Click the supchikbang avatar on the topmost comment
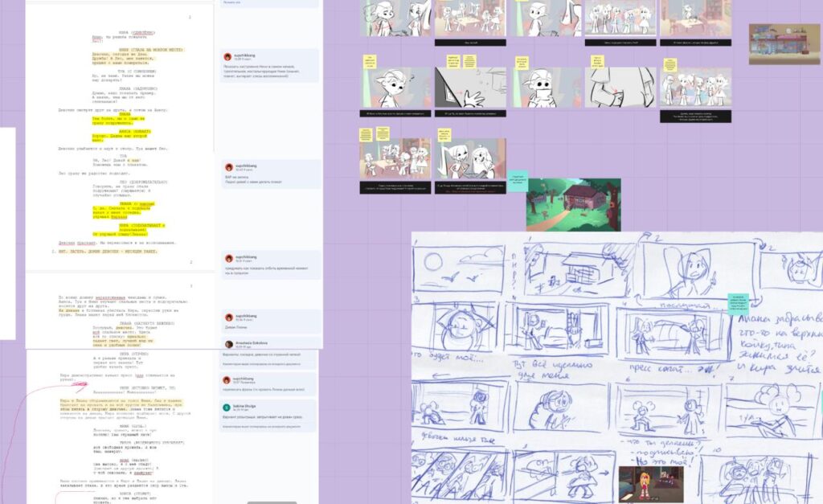This screenshot has width=823, height=504. [x=227, y=56]
